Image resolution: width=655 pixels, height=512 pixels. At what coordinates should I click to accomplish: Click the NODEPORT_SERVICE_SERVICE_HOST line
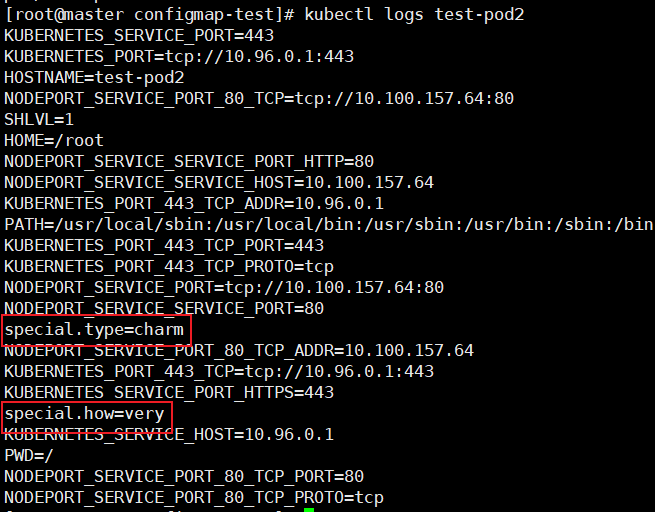pyautogui.click(x=219, y=182)
